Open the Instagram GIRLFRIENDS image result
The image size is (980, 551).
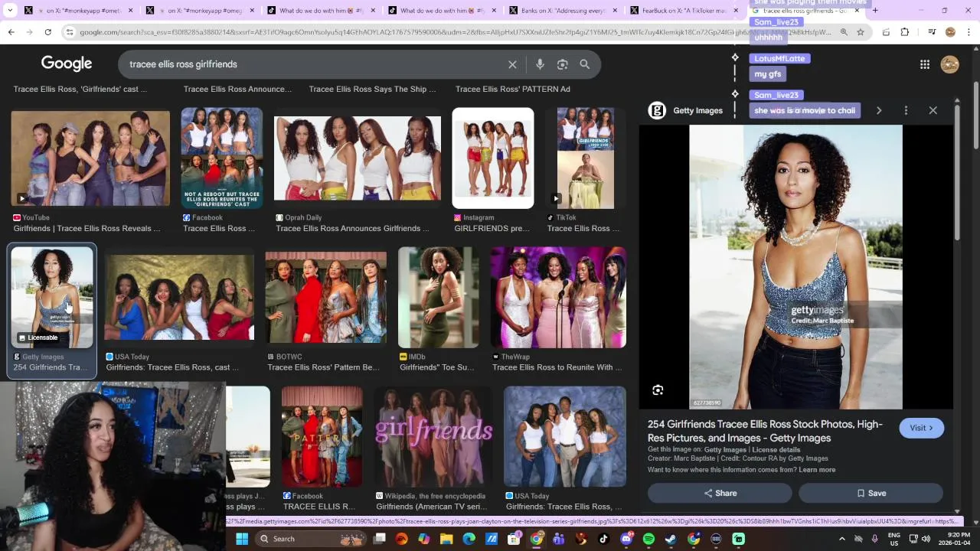493,158
